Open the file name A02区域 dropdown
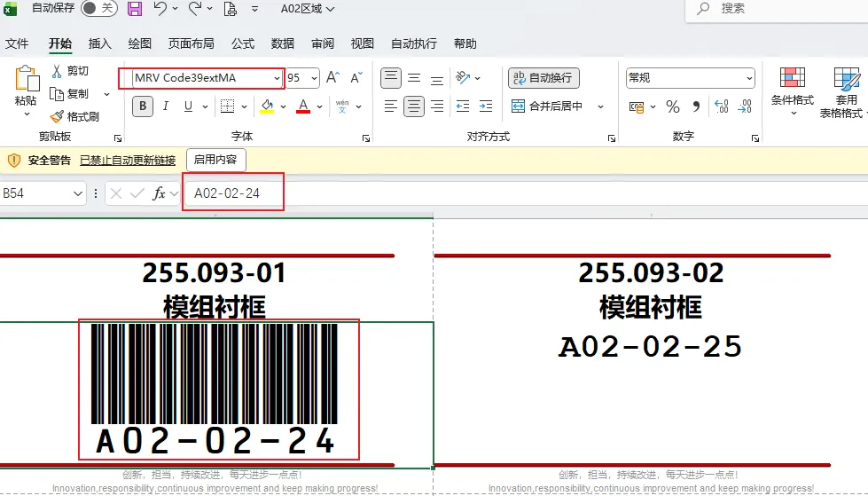This screenshot has height=496, width=868. pyautogui.click(x=308, y=9)
